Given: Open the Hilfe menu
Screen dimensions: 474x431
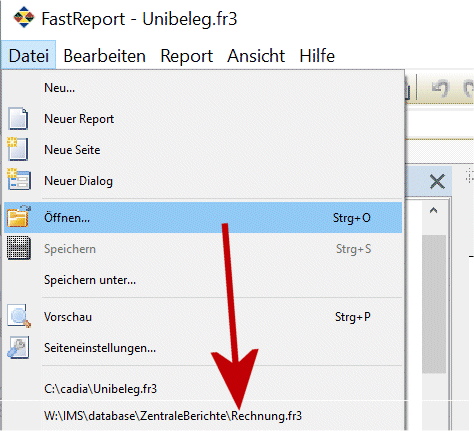Looking at the screenshot, I should (x=317, y=56).
